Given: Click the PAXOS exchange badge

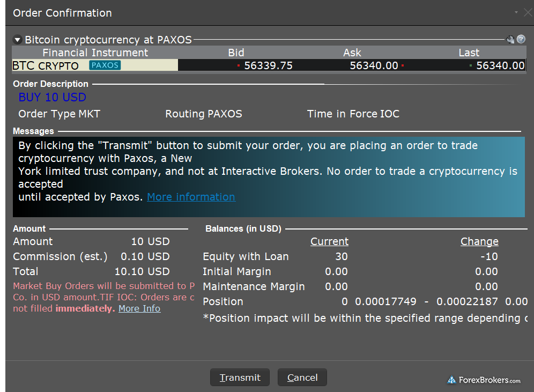Looking at the screenshot, I should [105, 65].
